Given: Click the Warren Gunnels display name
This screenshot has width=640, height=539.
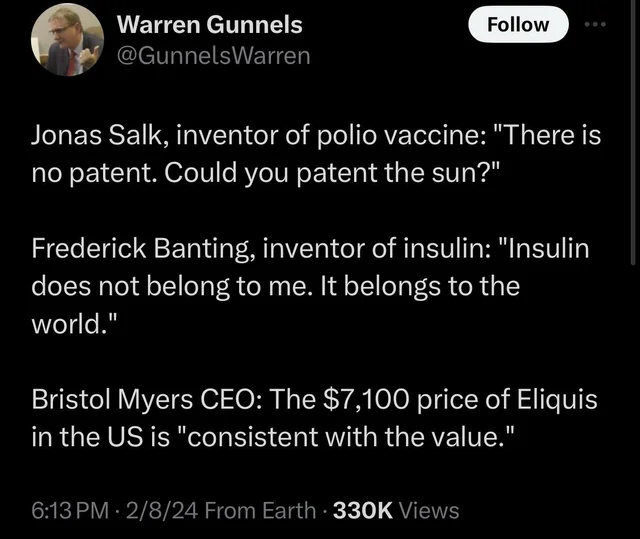Looking at the screenshot, I should click(x=209, y=24).
